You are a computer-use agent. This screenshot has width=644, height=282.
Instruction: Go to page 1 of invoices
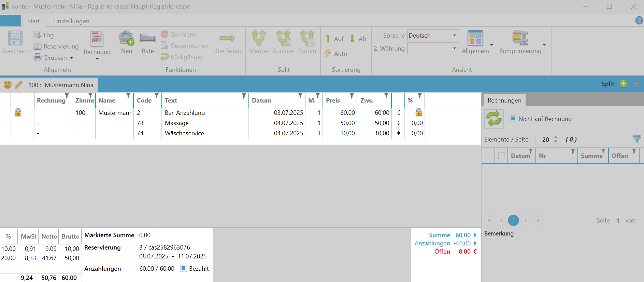[x=513, y=220]
